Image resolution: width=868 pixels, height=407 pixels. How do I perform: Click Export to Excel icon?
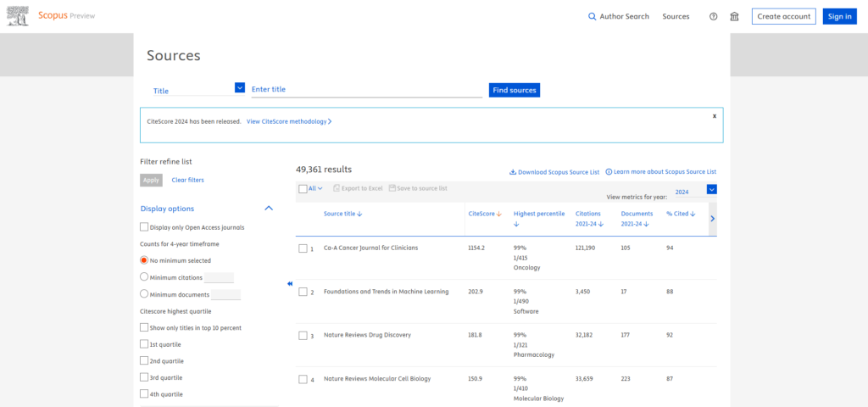pos(337,188)
